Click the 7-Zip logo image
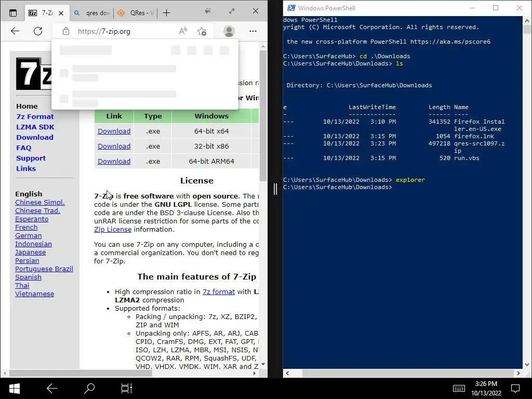This screenshot has width=532, height=399. (x=34, y=74)
